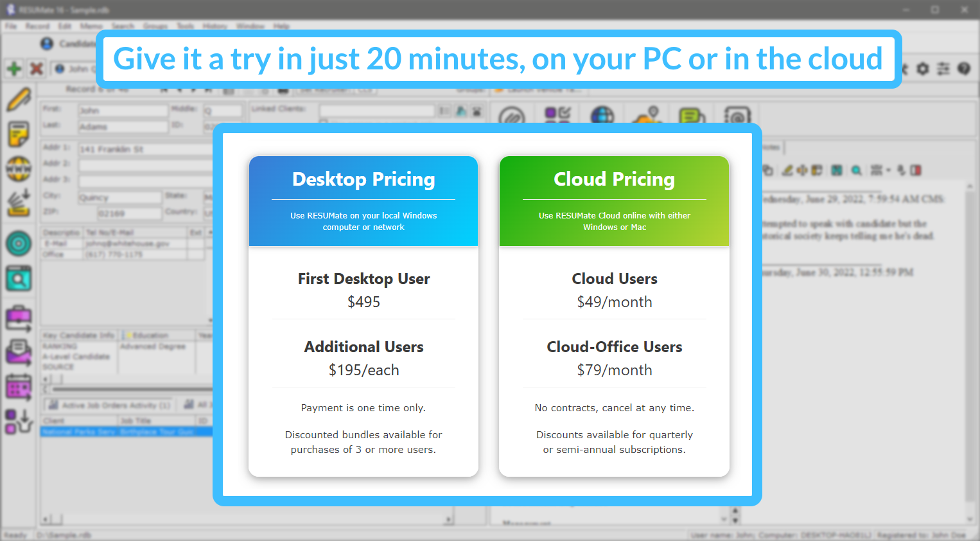Click the Desktop Pricing card heading
The width and height of the screenshot is (980, 541).
point(363,179)
